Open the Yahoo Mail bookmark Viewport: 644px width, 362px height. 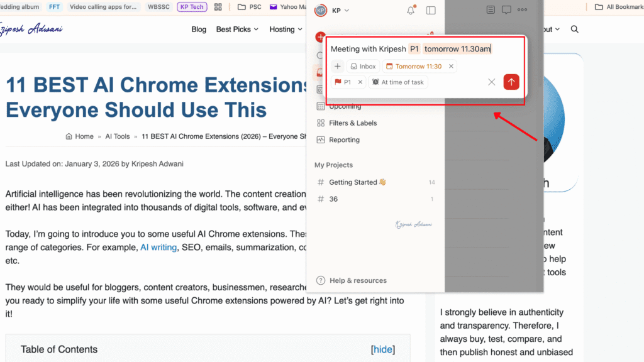click(x=288, y=7)
